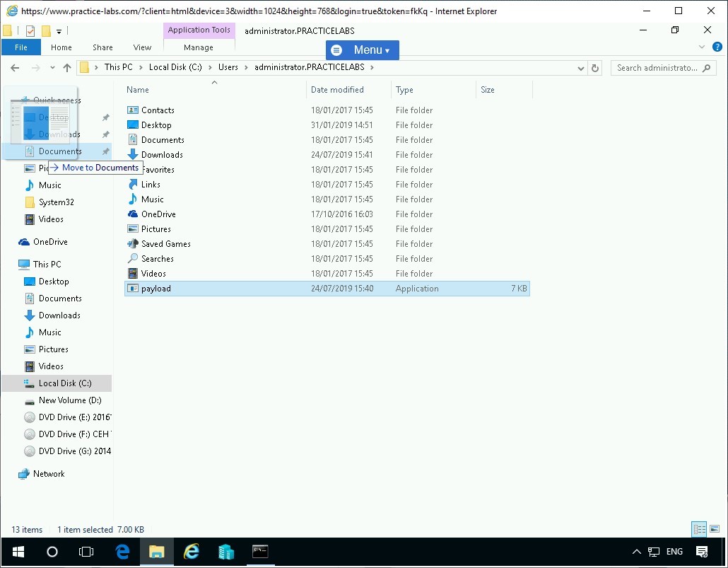Click the Favorites folder name

158,170
